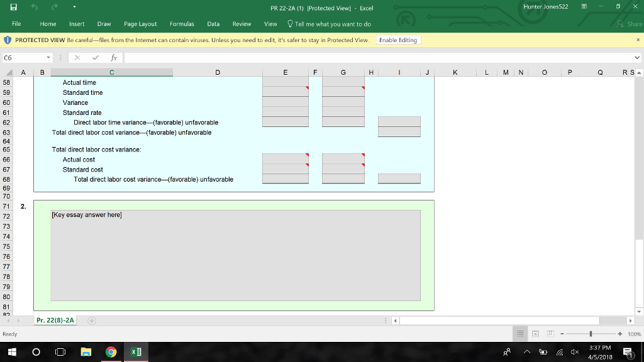
Task: Switch to Page Break Preview icon
Action: (550, 334)
